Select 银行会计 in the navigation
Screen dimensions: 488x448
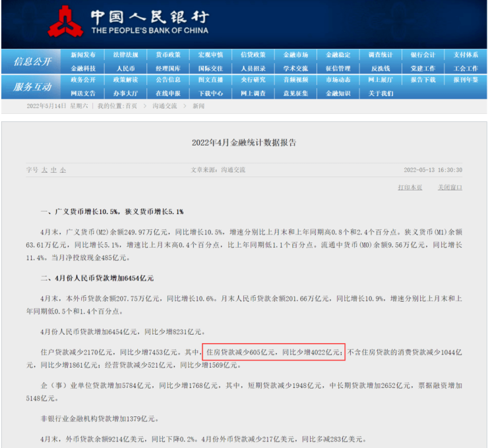pos(423,55)
